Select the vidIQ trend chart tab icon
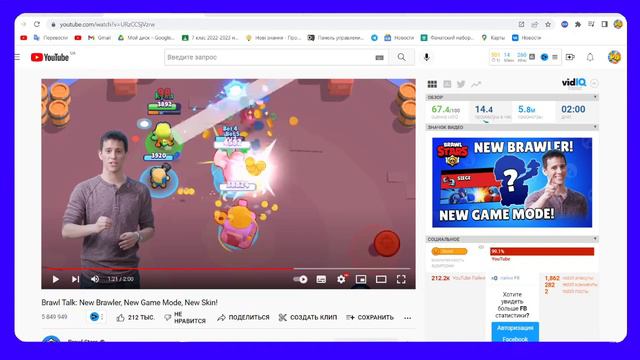This screenshot has height=360, width=640. coord(476,84)
